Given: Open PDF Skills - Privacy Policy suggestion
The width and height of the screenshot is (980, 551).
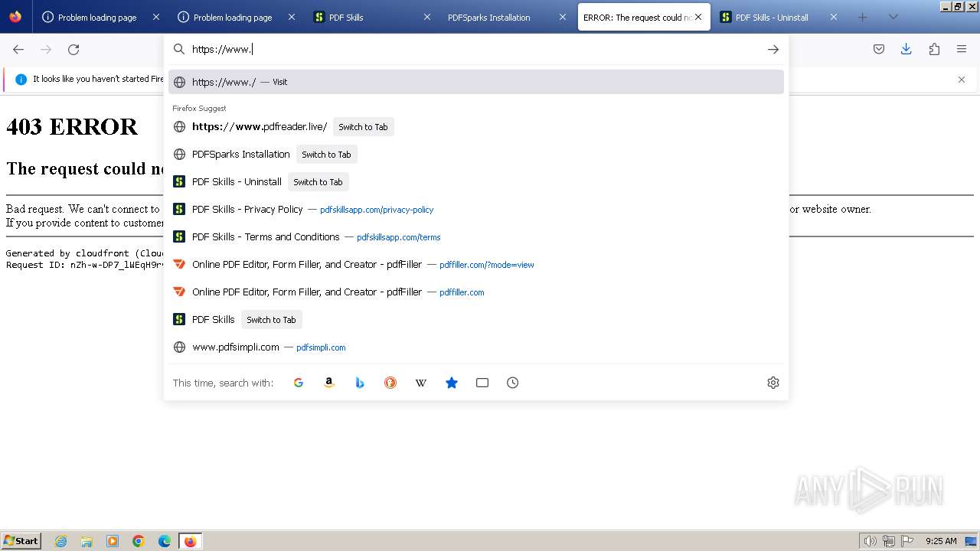Looking at the screenshot, I should click(x=476, y=210).
